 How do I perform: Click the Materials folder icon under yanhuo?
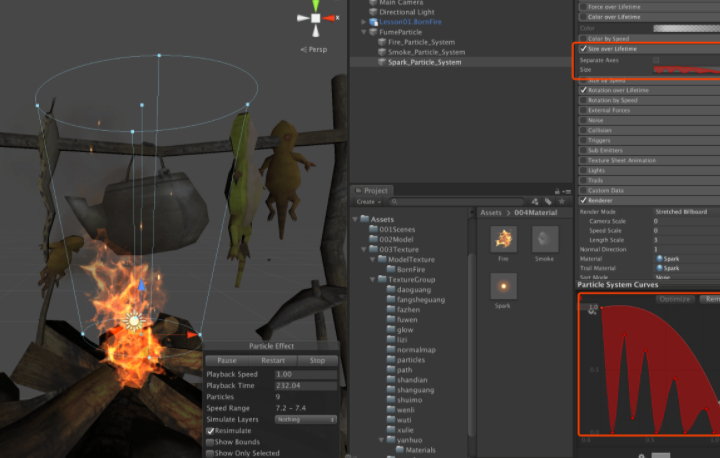[x=399, y=450]
